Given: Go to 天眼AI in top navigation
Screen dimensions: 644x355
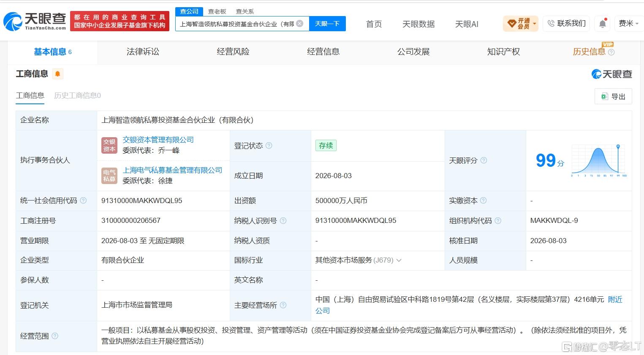Looking at the screenshot, I should click(x=467, y=24).
